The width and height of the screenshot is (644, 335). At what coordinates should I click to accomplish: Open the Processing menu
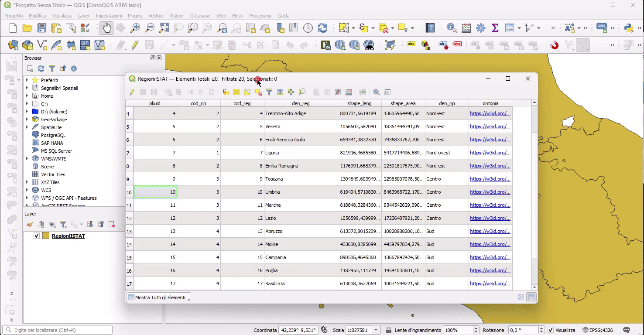[x=260, y=16]
